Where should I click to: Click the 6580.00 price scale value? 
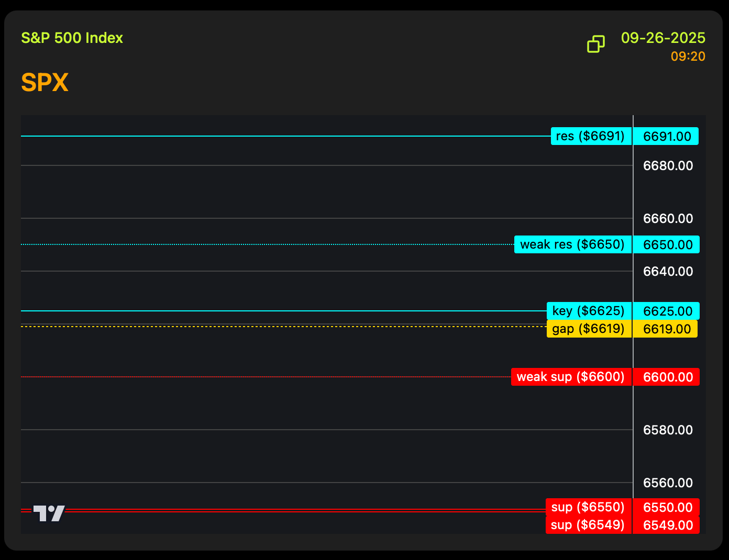(668, 430)
